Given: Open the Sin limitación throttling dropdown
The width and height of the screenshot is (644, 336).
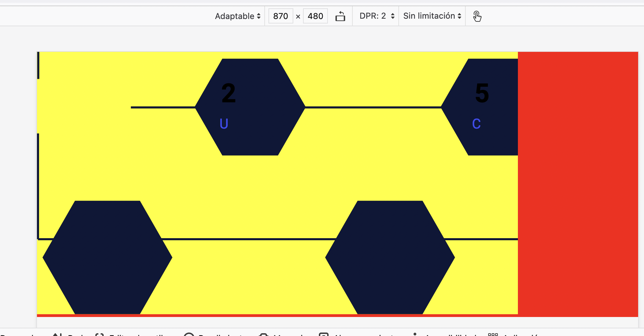Looking at the screenshot, I should [x=432, y=16].
